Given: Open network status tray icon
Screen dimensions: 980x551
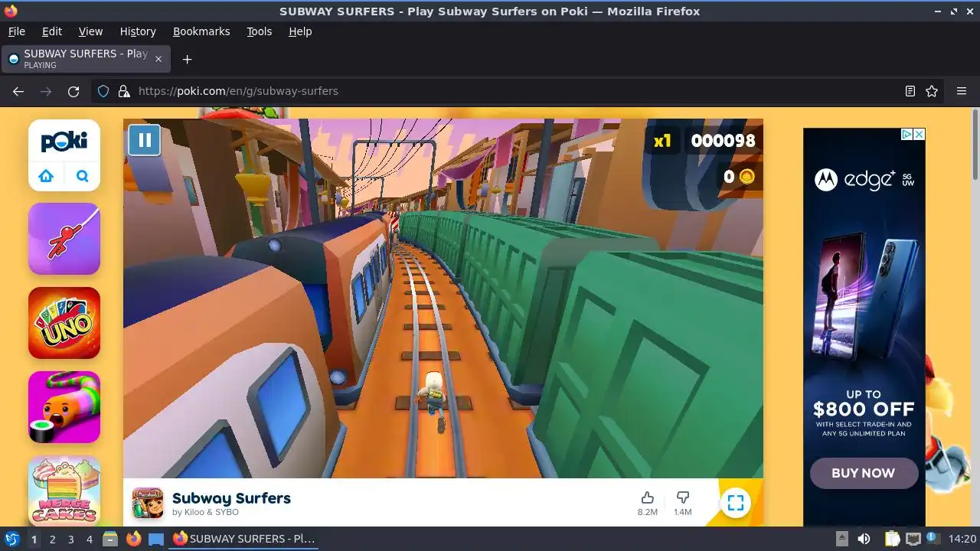Looking at the screenshot, I should point(913,539).
